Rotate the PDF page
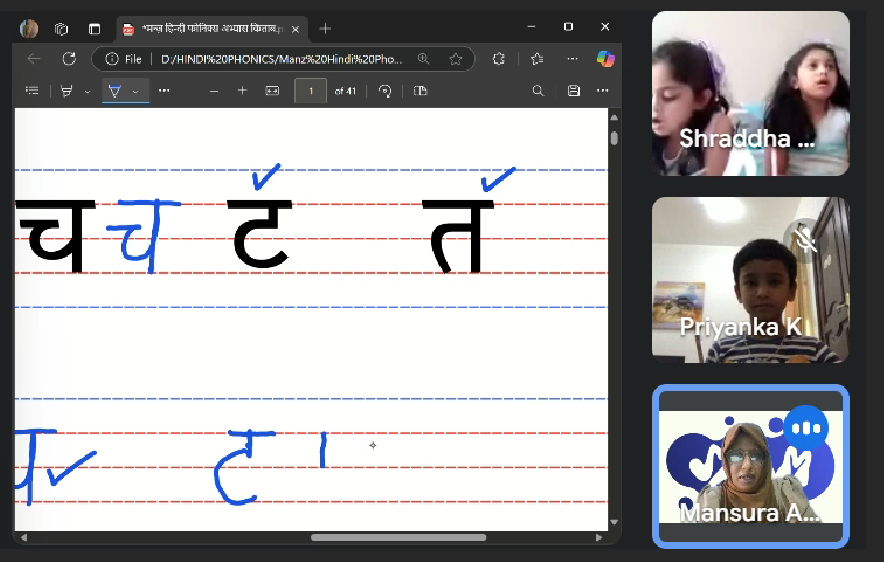This screenshot has width=884, height=562. [385, 91]
